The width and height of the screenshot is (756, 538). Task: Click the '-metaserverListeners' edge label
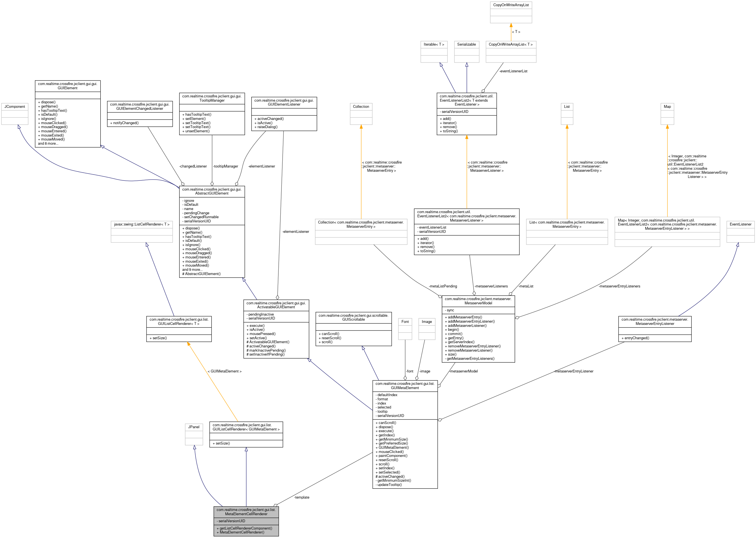point(491,286)
